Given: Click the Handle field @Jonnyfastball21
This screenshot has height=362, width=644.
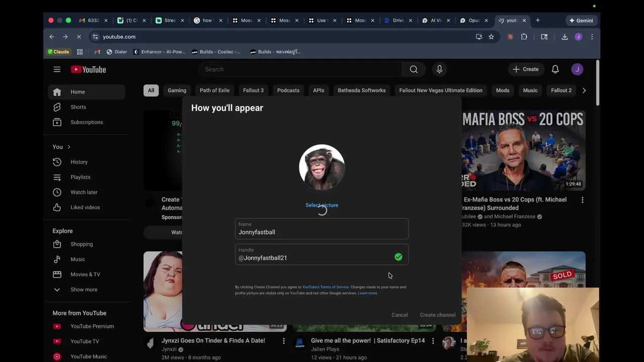Looking at the screenshot, I should pyautogui.click(x=321, y=254).
